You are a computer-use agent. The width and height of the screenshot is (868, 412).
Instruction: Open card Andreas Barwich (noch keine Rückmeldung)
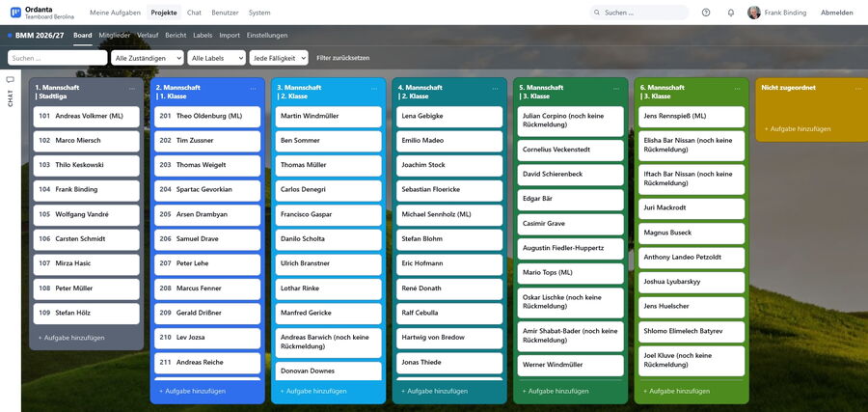tap(328, 343)
